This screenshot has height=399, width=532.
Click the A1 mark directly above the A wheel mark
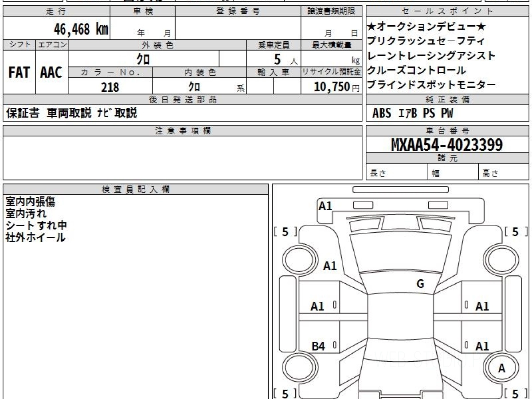482,346
